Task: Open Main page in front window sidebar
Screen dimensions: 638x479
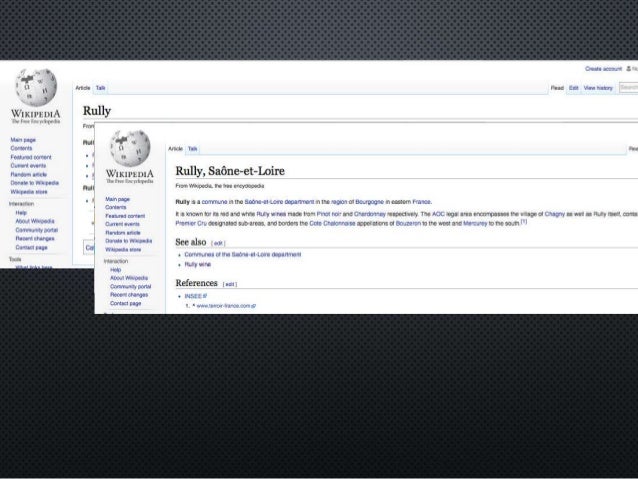Action: tap(118, 199)
